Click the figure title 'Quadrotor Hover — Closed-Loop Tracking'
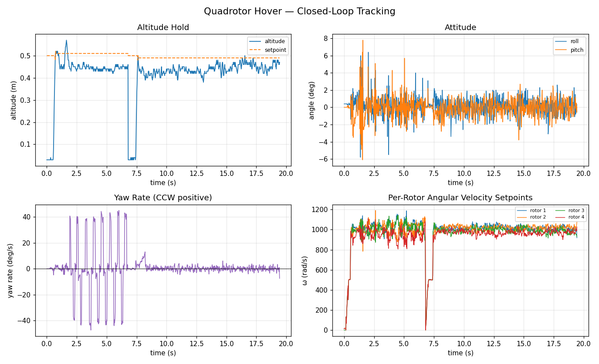 coord(299,11)
